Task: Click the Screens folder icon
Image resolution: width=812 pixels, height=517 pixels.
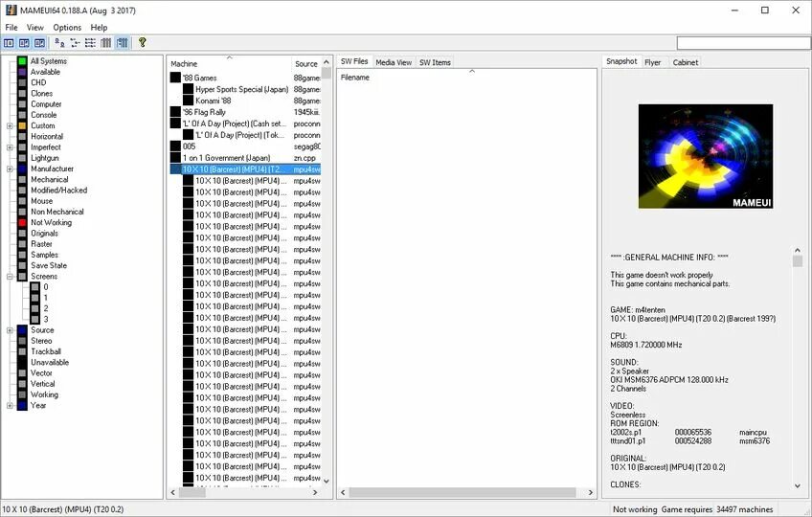Action: (22, 277)
